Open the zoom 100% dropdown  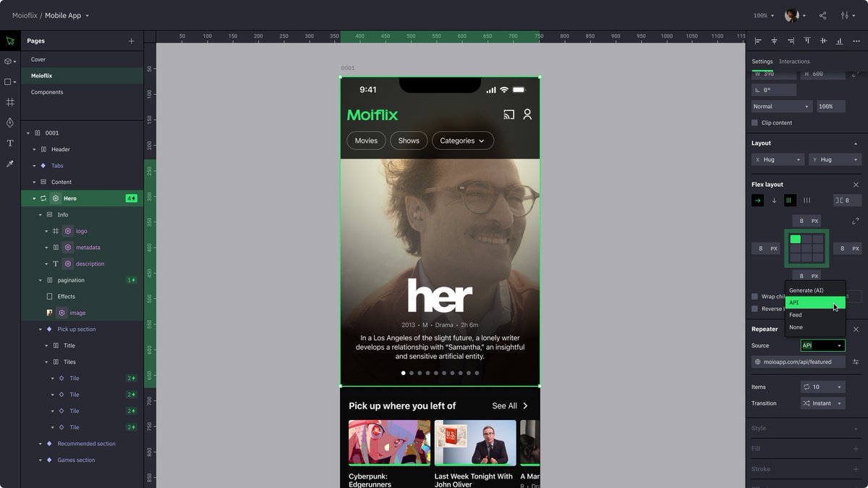point(764,15)
